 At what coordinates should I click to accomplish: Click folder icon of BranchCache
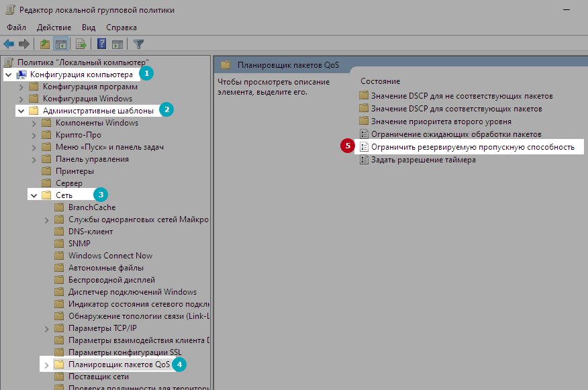tap(59, 207)
